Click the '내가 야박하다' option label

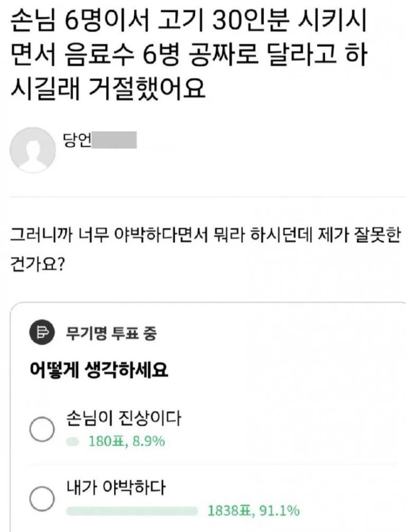coord(116,488)
